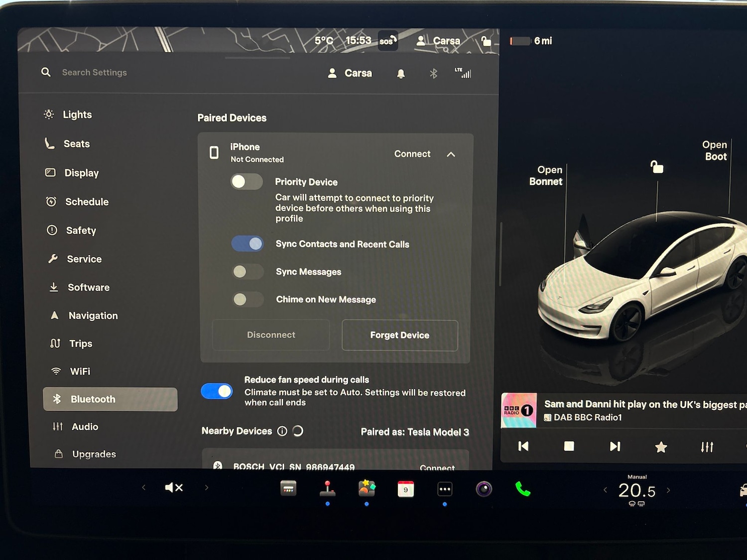Skip to the next track

[x=615, y=447]
